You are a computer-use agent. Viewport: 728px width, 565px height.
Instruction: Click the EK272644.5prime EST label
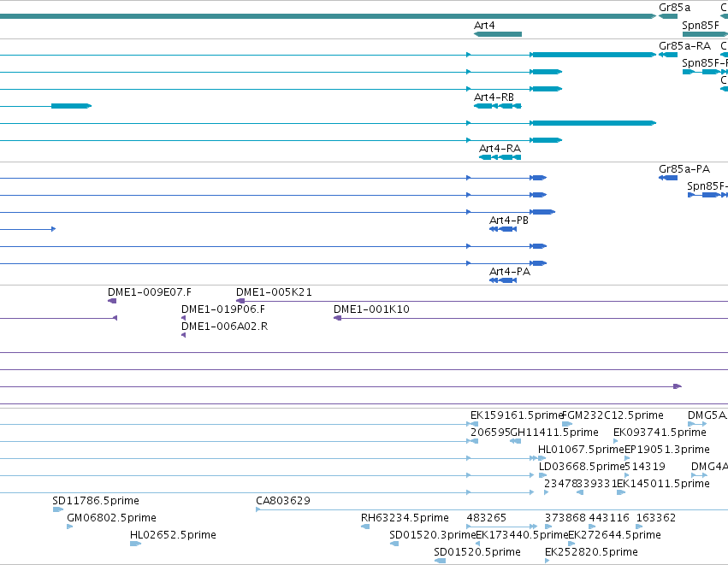tap(615, 535)
